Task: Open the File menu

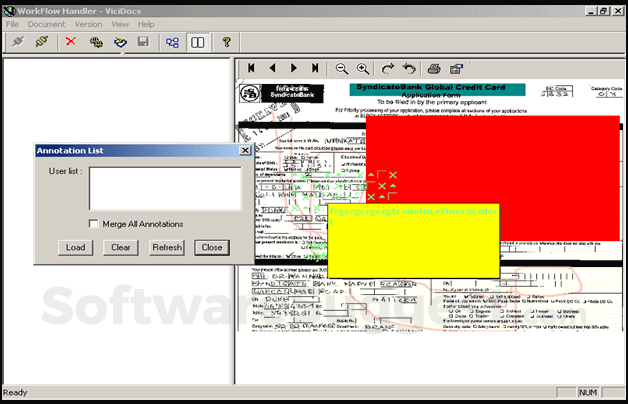Action: coord(12,24)
